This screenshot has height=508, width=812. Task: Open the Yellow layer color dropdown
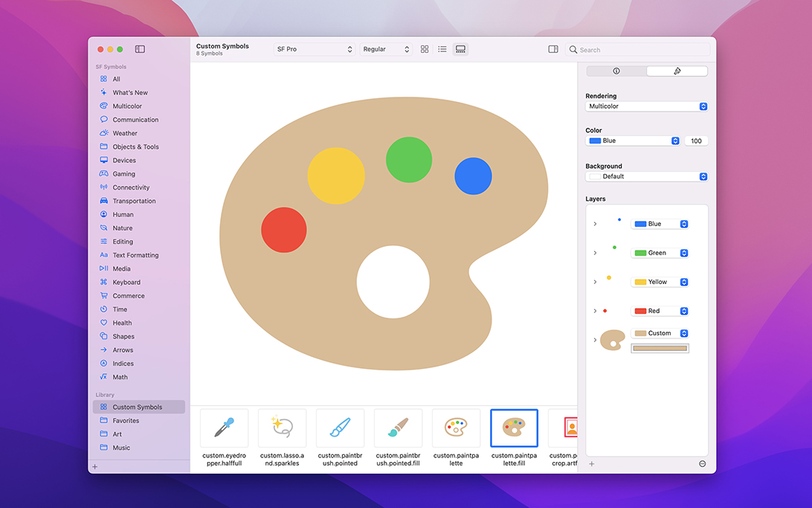coord(660,282)
